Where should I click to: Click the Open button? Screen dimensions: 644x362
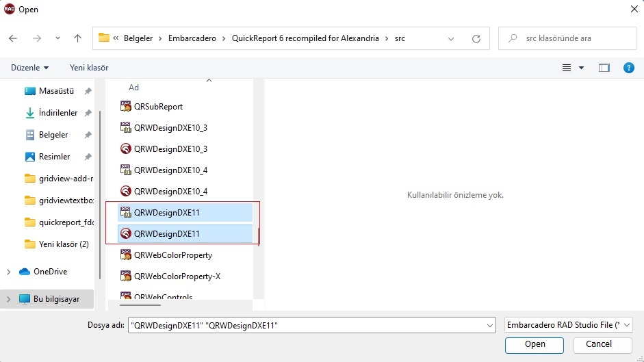click(x=534, y=345)
